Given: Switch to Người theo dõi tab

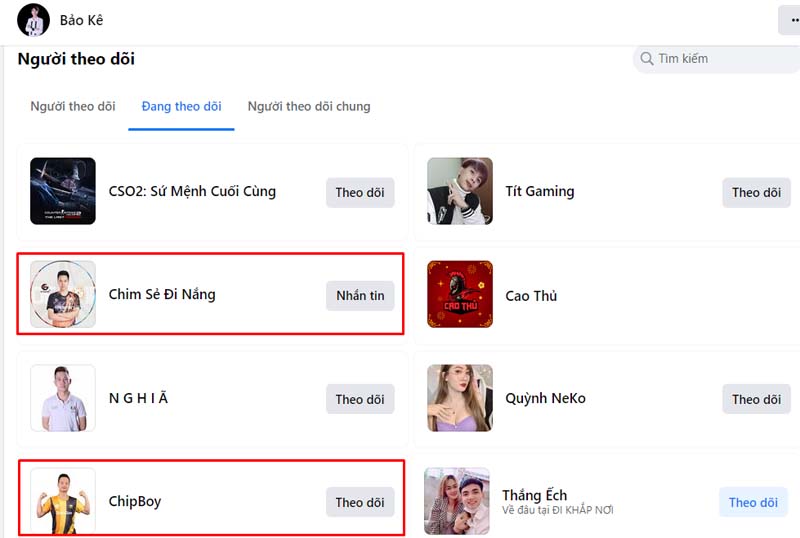Looking at the screenshot, I should click(73, 106).
